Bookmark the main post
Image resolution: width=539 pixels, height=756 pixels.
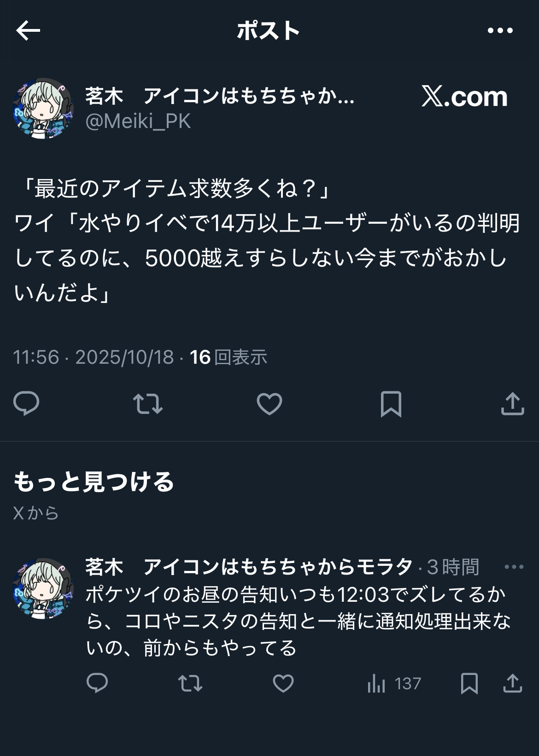(x=391, y=404)
